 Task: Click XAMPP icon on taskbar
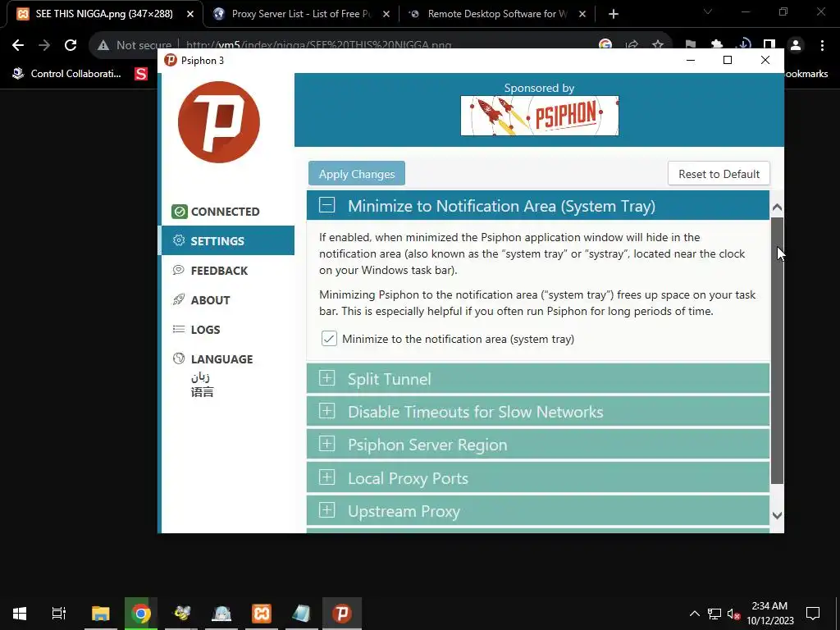click(262, 614)
